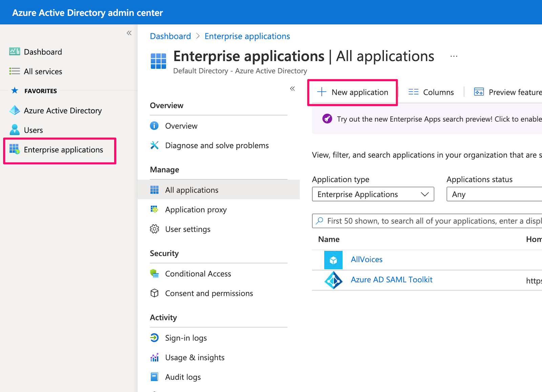This screenshot has height=392, width=542.
Task: Click the New application button
Action: tap(353, 92)
